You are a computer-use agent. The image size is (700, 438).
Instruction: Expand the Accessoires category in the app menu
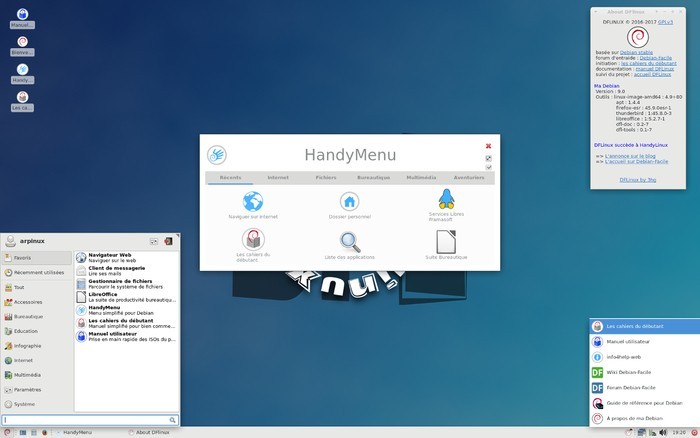(x=28, y=301)
